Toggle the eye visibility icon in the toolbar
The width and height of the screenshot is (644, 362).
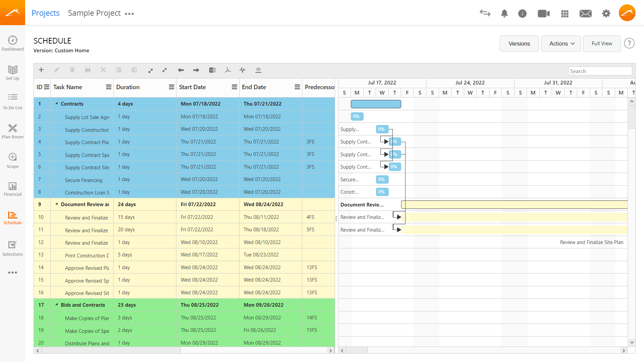click(x=258, y=70)
